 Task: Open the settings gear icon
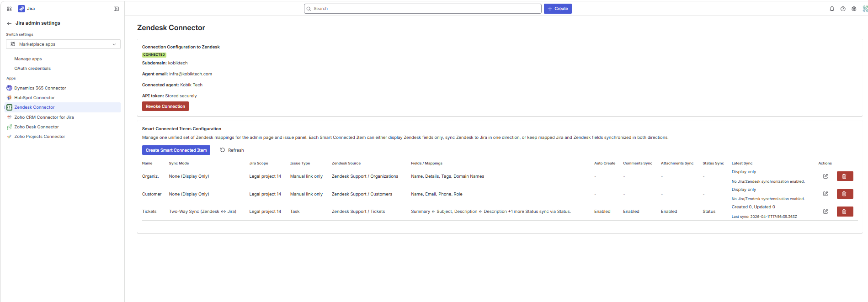pyautogui.click(x=854, y=9)
